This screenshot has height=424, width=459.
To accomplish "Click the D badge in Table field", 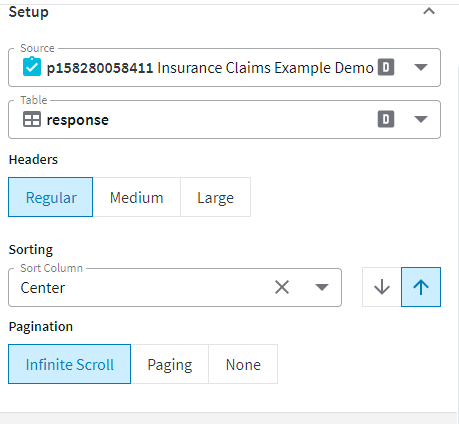I will (386, 119).
